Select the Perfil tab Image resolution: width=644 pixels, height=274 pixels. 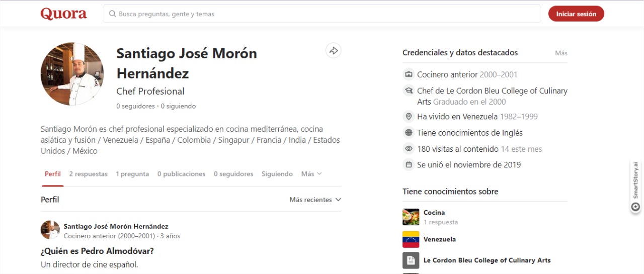[52, 174]
